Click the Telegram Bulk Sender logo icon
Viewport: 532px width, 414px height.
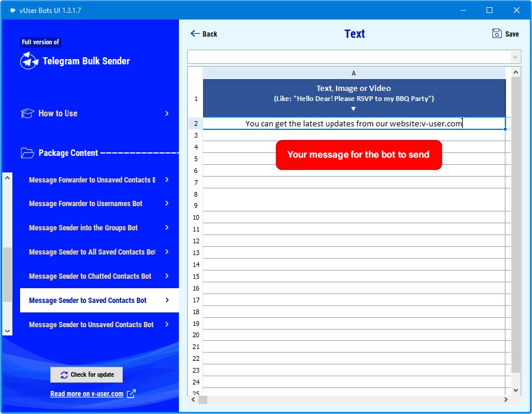pos(29,61)
